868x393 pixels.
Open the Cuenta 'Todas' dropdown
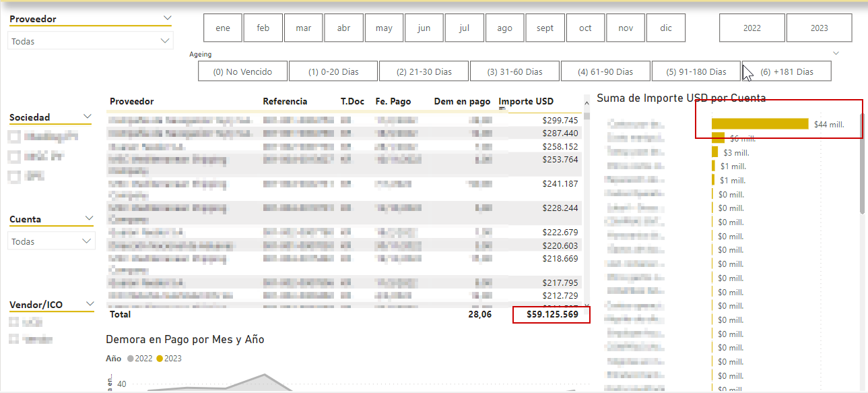(51, 241)
